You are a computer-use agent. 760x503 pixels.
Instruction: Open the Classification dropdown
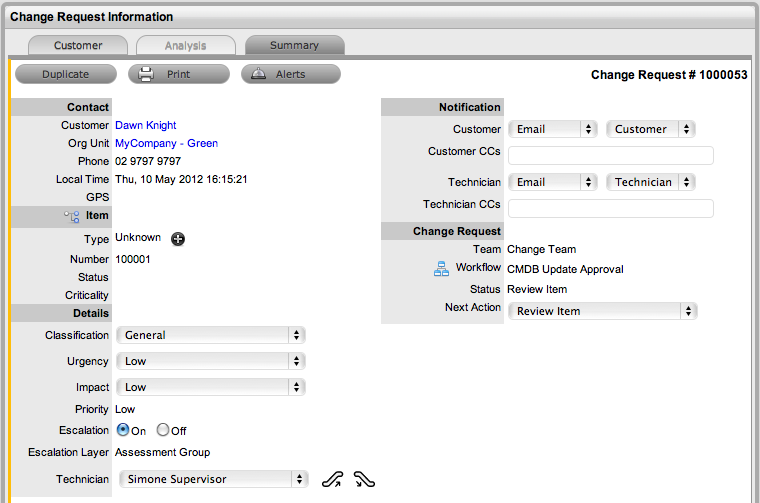click(211, 335)
